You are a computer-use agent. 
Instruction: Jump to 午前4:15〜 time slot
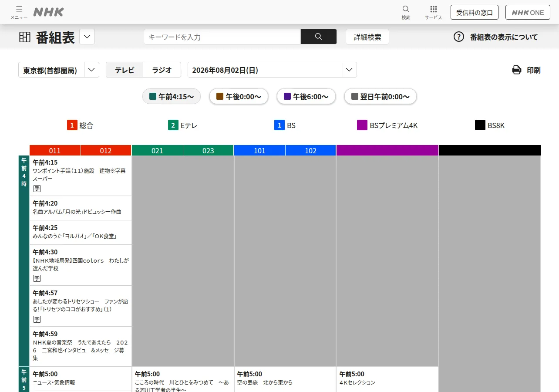tap(172, 96)
